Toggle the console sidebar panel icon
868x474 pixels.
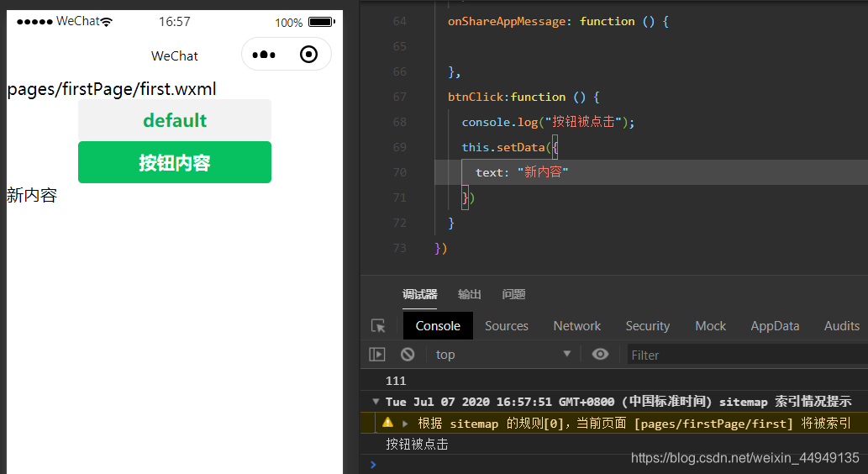(x=377, y=355)
